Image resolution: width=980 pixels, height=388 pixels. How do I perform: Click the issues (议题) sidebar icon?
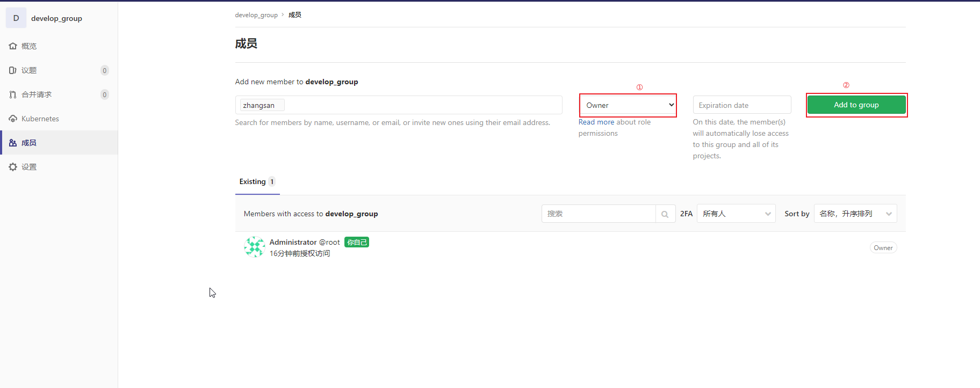click(x=13, y=70)
